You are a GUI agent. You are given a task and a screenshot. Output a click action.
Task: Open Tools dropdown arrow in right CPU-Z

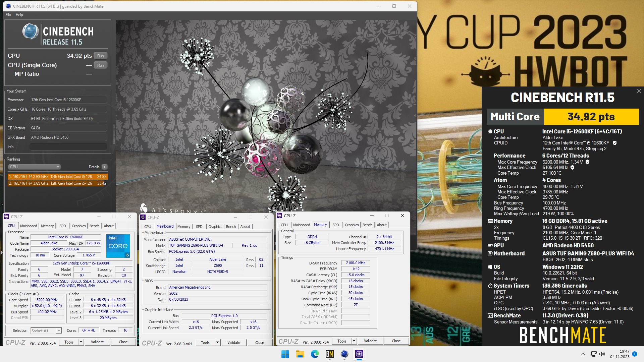354,341
